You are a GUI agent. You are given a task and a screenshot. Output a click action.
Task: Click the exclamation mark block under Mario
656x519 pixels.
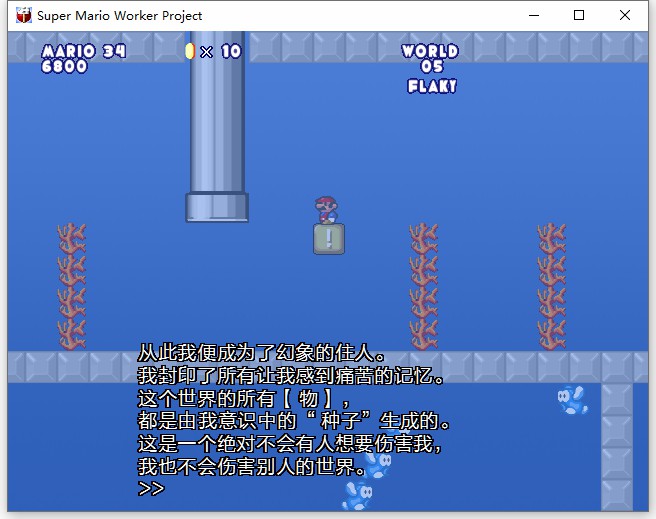(329, 239)
